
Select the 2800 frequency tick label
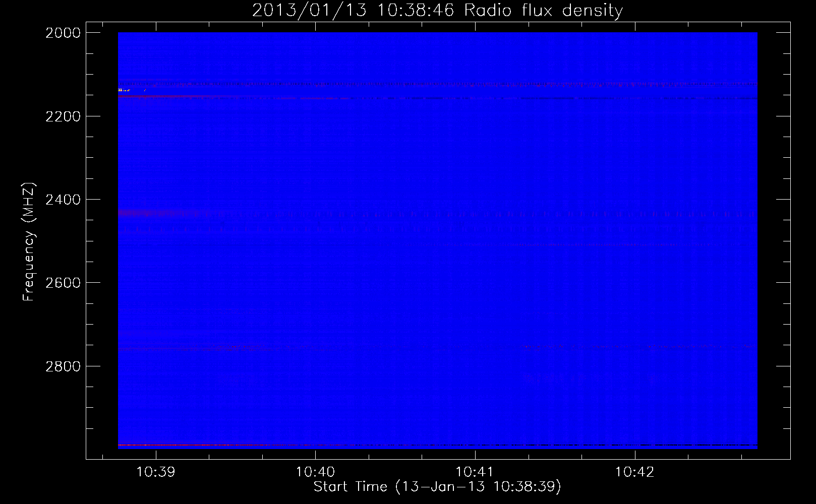point(63,366)
